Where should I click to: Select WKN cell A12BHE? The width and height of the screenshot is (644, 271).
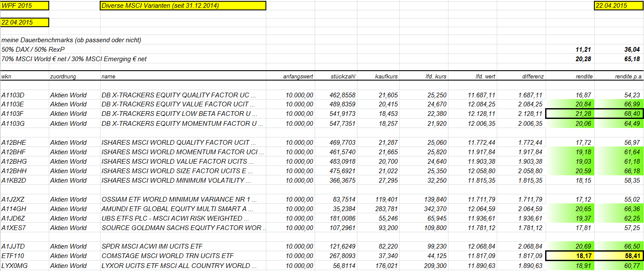click(x=14, y=142)
